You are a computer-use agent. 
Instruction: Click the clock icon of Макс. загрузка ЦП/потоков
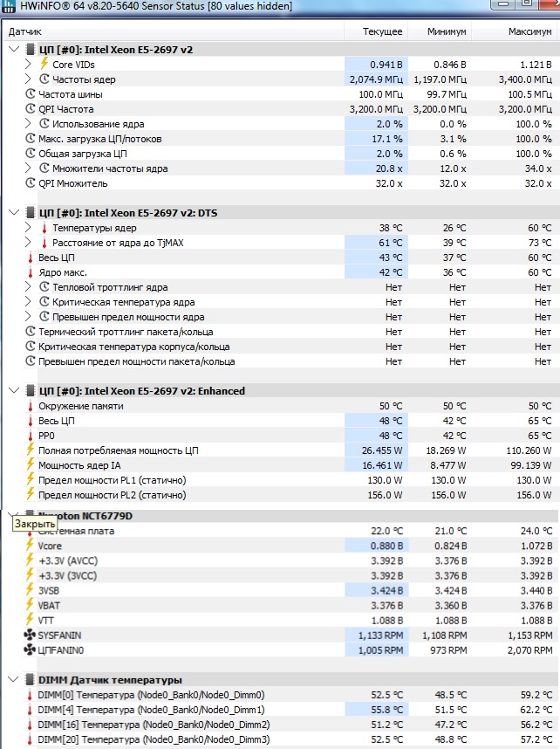tap(30, 139)
